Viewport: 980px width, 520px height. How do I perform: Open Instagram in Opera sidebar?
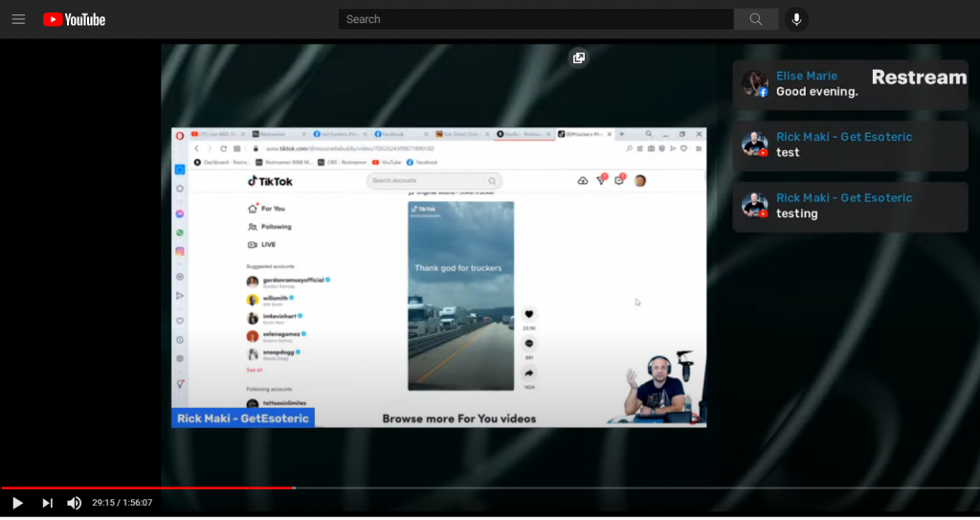pos(180,252)
